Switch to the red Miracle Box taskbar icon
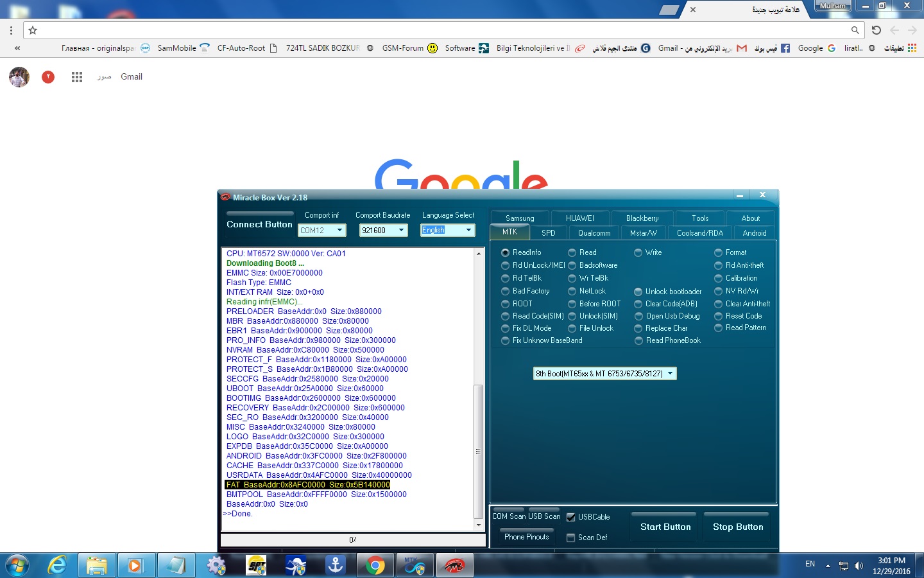 (x=454, y=566)
